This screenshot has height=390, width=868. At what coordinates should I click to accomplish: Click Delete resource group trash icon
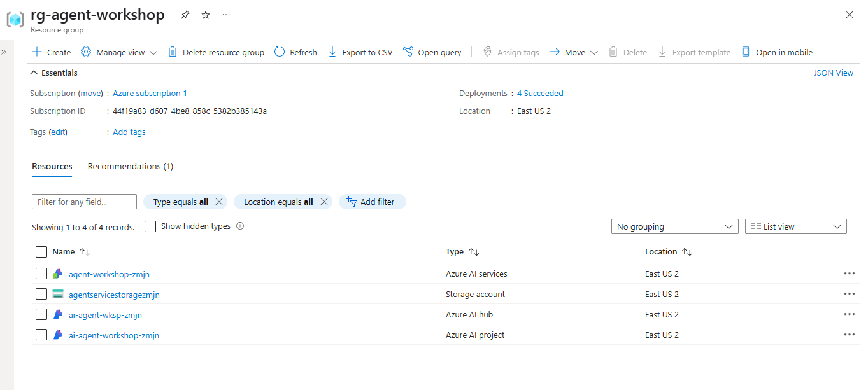pyautogui.click(x=173, y=52)
